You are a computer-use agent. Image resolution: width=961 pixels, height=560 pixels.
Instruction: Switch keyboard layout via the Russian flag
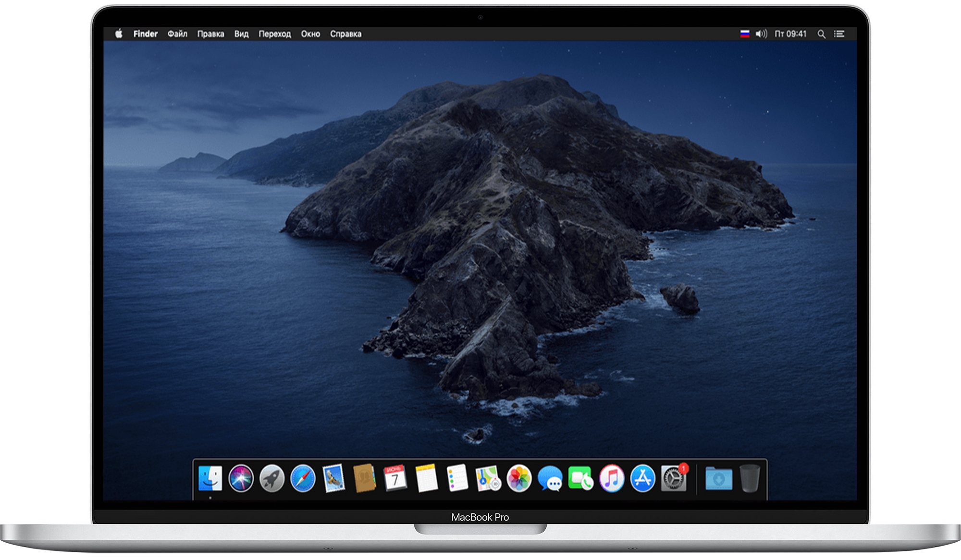(x=744, y=34)
